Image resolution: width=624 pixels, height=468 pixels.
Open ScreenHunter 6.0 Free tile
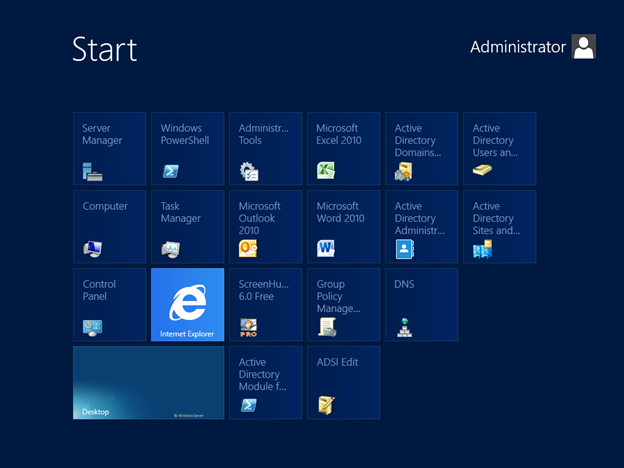coord(265,305)
